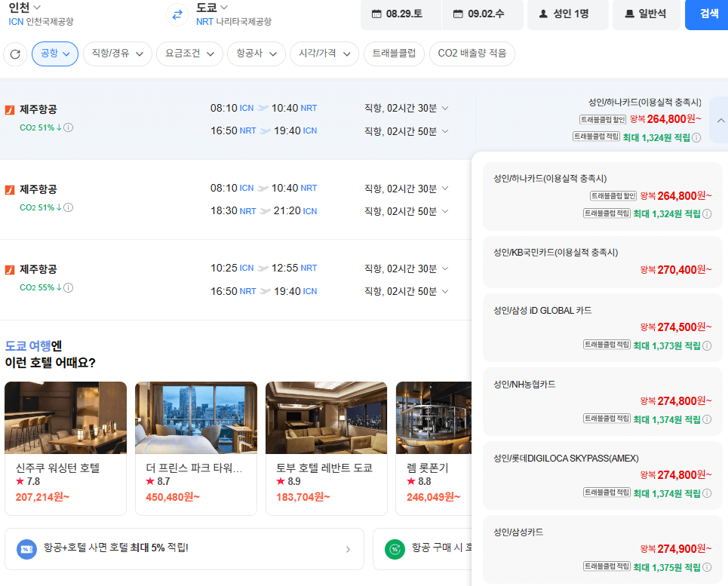Toggle the CO2 배출량 적음 filter
The image size is (728, 586).
(x=472, y=54)
